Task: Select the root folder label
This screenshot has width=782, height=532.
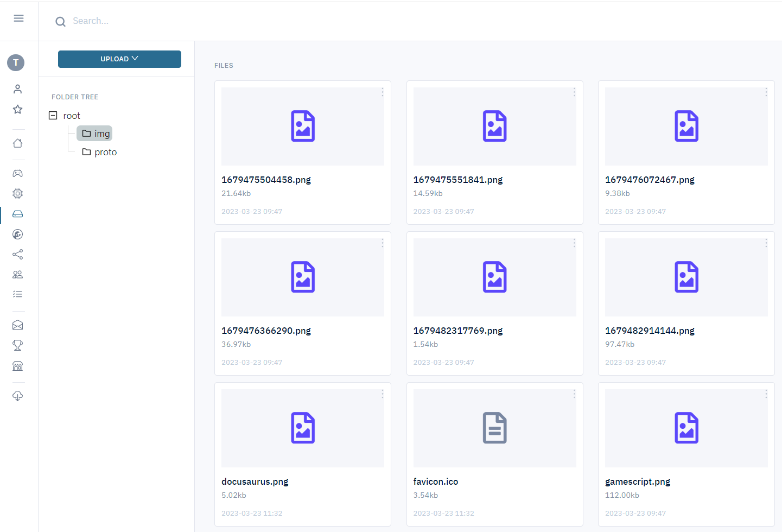Action: [x=72, y=116]
